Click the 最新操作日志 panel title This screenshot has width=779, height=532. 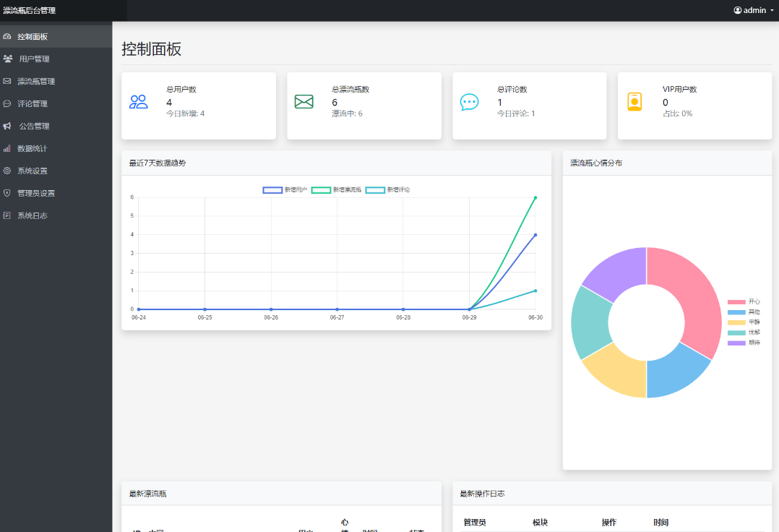[482, 494]
